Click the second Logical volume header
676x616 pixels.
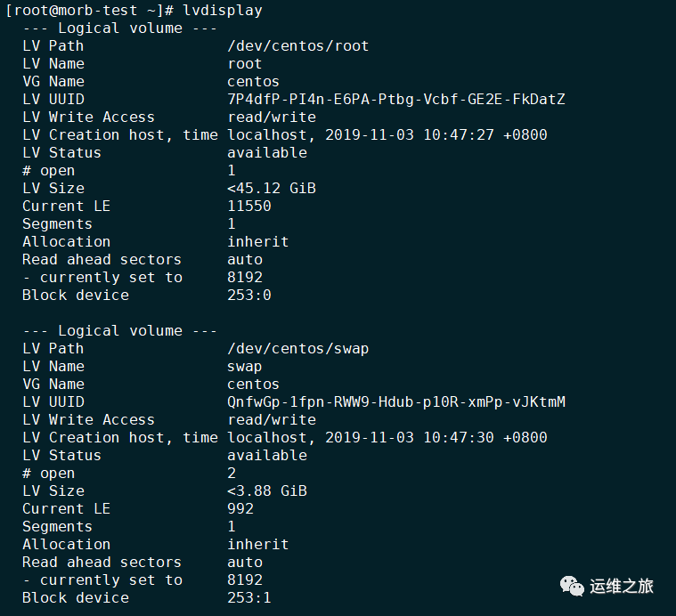click(x=120, y=331)
